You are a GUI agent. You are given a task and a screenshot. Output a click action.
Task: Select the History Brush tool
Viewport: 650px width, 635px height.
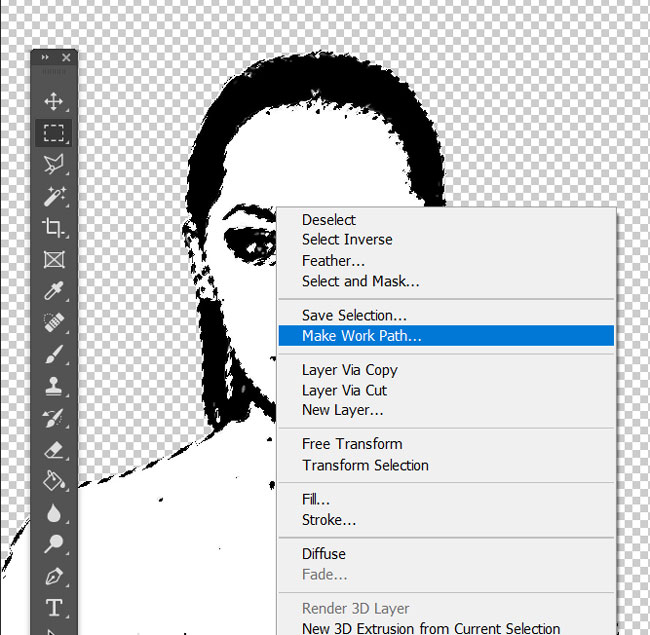(x=53, y=418)
